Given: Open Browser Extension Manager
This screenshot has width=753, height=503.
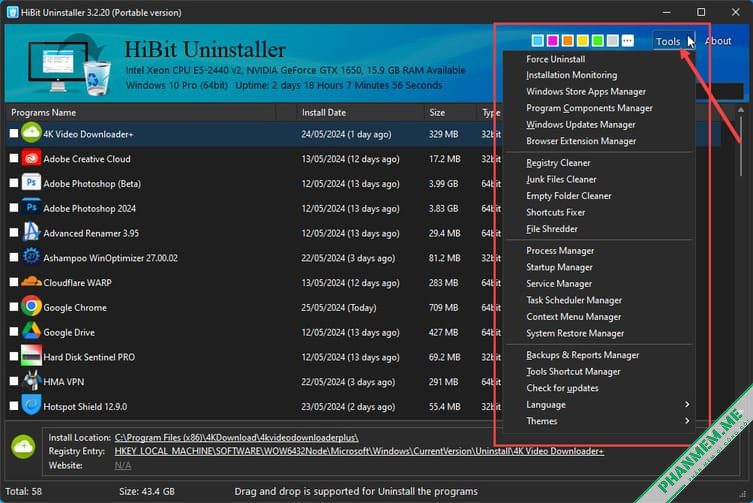Looking at the screenshot, I should 599,141.
